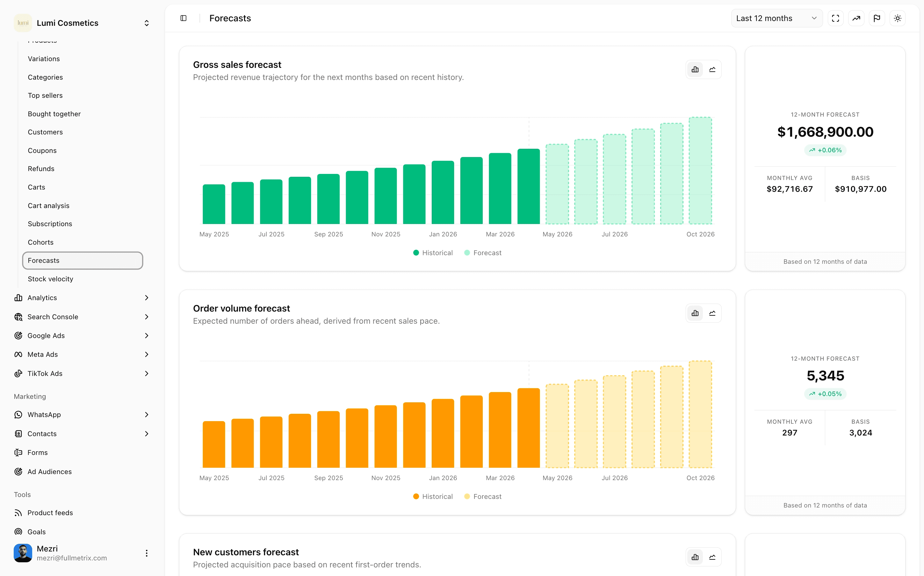This screenshot has height=576, width=924.
Task: Switch New customers chart to line view
Action: click(x=712, y=557)
